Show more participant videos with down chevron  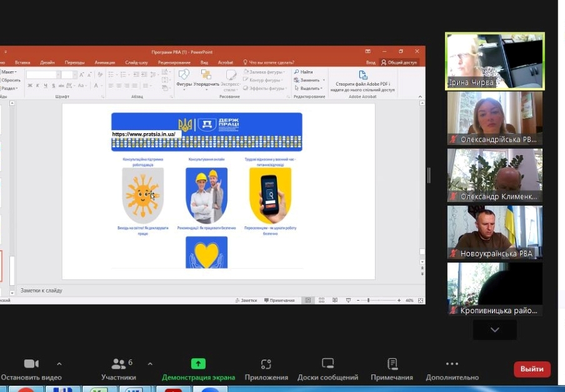coord(494,329)
